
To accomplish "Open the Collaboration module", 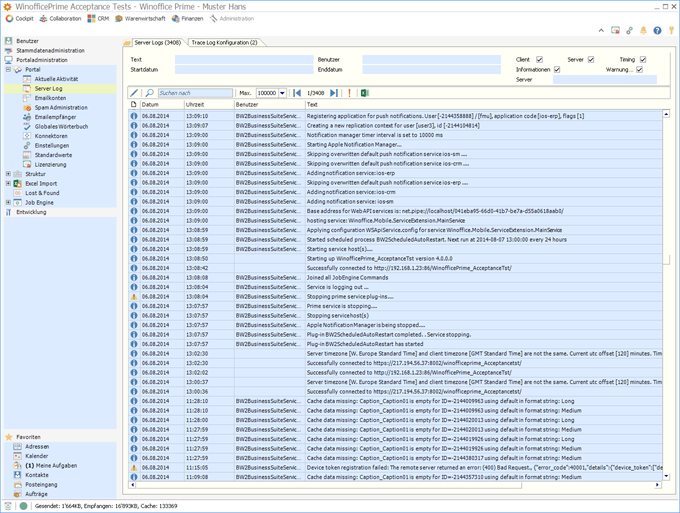I will pyautogui.click(x=60, y=19).
